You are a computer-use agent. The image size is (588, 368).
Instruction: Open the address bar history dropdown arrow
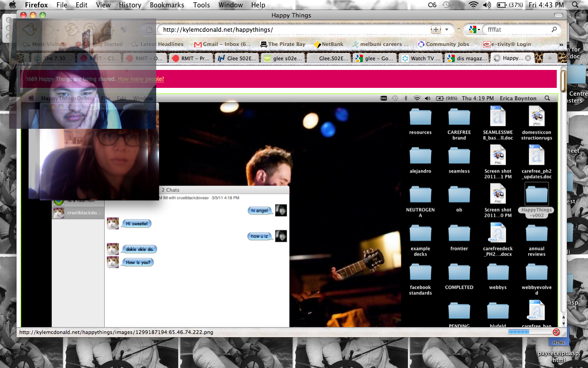[x=447, y=29]
